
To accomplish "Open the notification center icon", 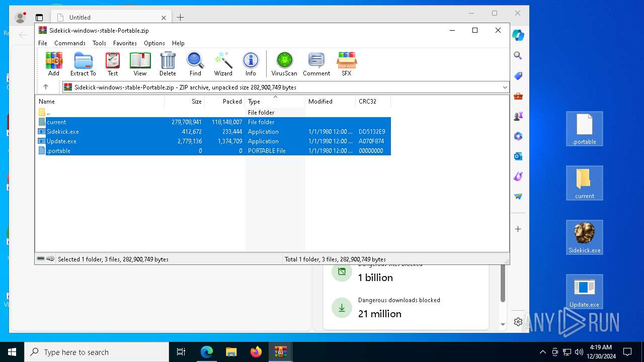I will click(x=627, y=352).
